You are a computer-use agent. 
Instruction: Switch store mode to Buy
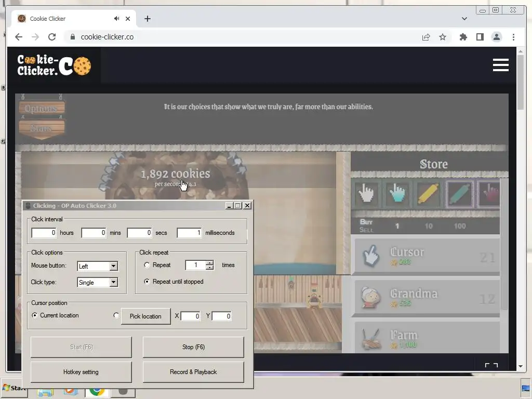tap(366, 222)
